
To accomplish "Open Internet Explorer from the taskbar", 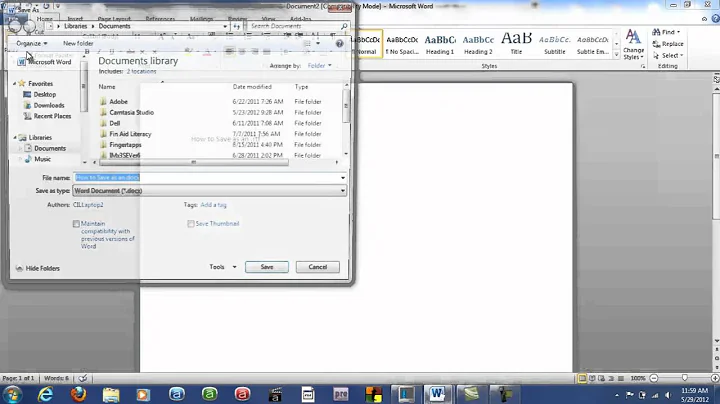I will pyautogui.click(x=45, y=394).
